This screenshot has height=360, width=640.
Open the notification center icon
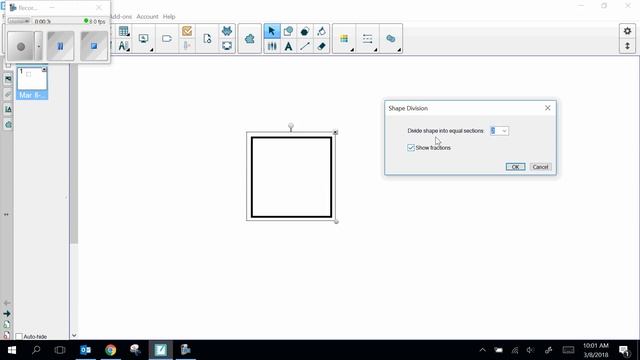624,350
